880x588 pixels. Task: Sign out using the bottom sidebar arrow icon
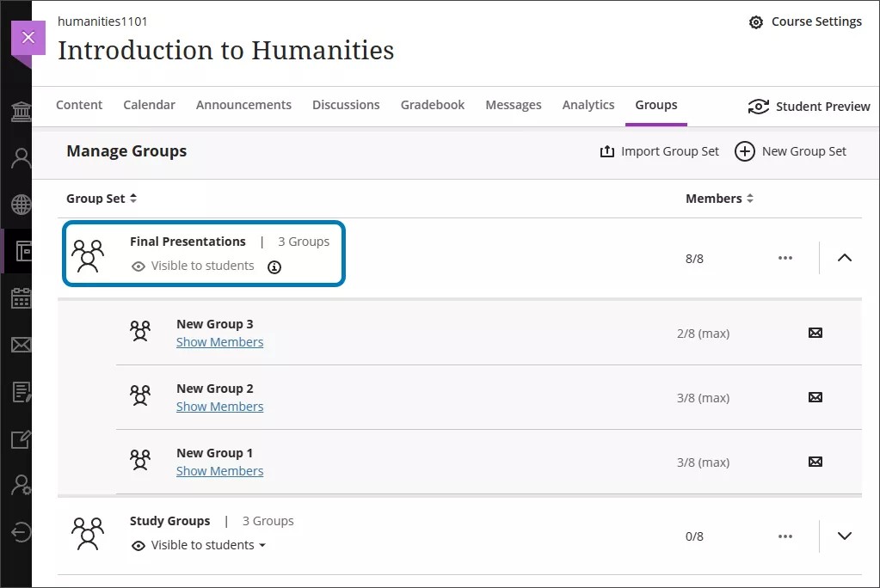pyautogui.click(x=22, y=532)
